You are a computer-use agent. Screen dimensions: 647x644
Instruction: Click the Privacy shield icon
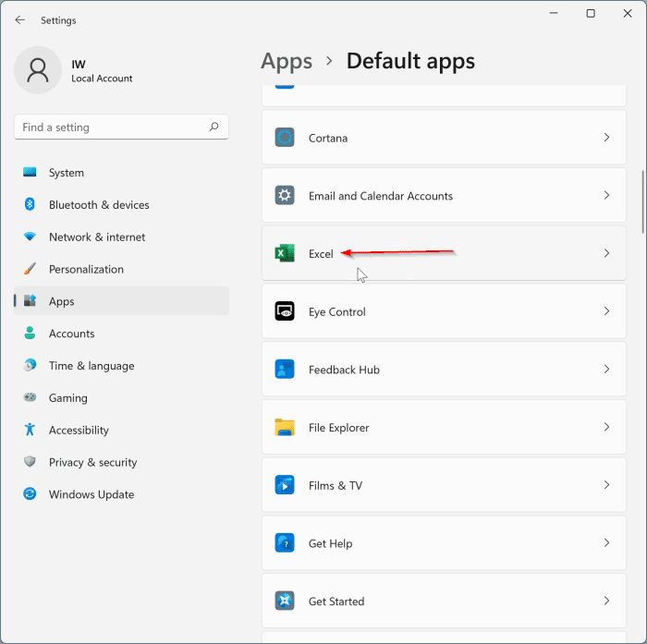(x=30, y=462)
